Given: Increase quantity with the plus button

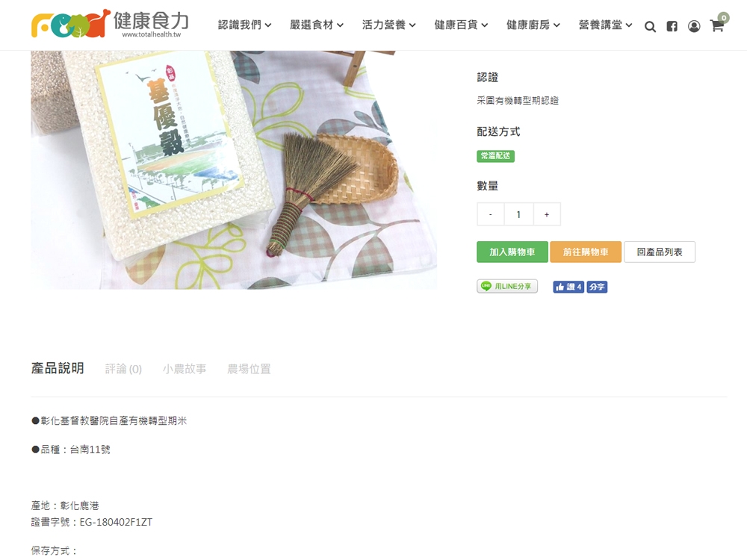Looking at the screenshot, I should tap(547, 214).
